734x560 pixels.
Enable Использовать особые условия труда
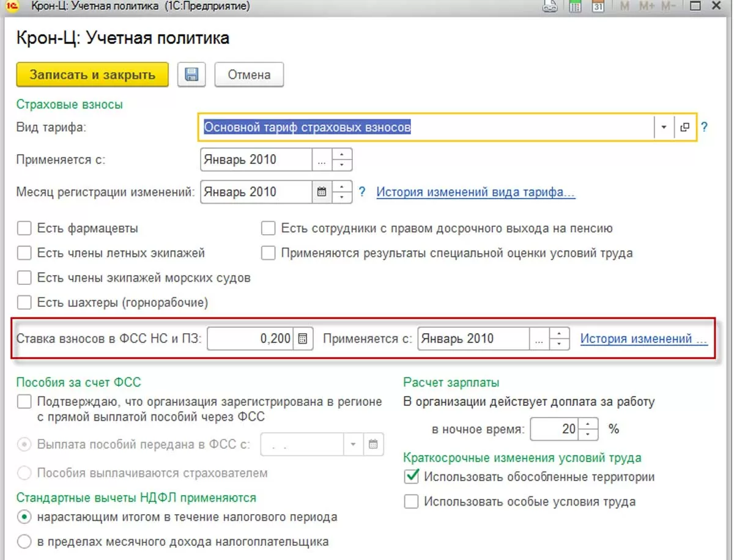click(x=412, y=502)
